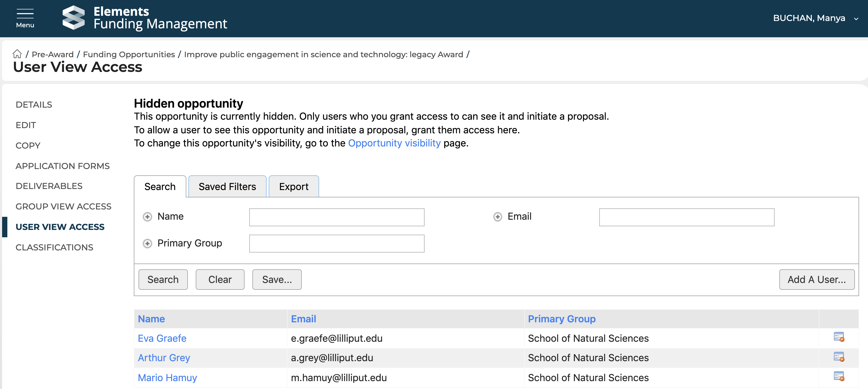Switch to the Export tab
868x389 pixels.
pos(294,187)
